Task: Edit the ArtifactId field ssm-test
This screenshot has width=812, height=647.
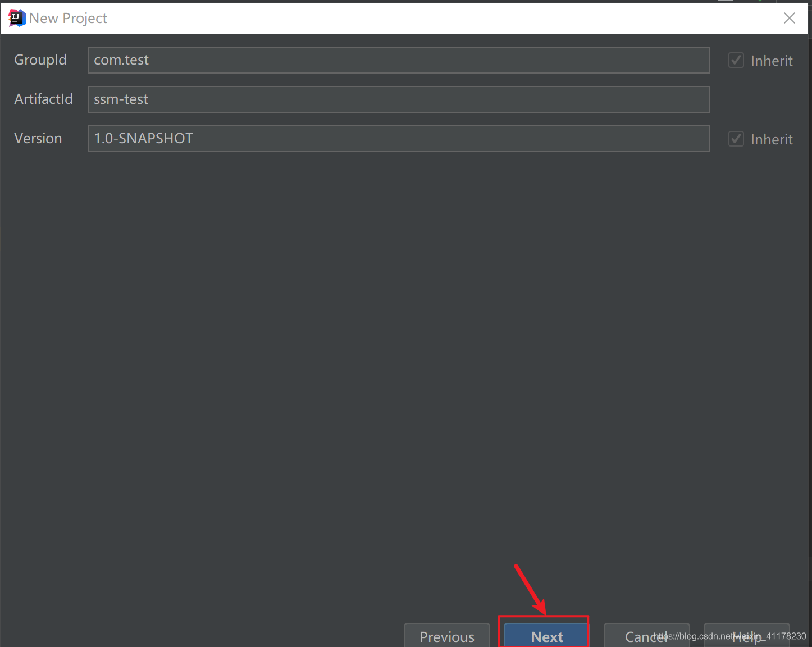Action: tap(399, 99)
